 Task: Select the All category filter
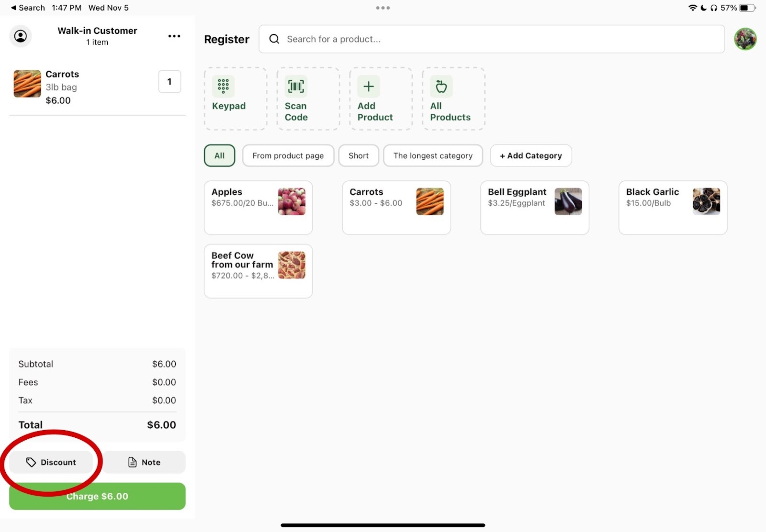click(x=219, y=155)
